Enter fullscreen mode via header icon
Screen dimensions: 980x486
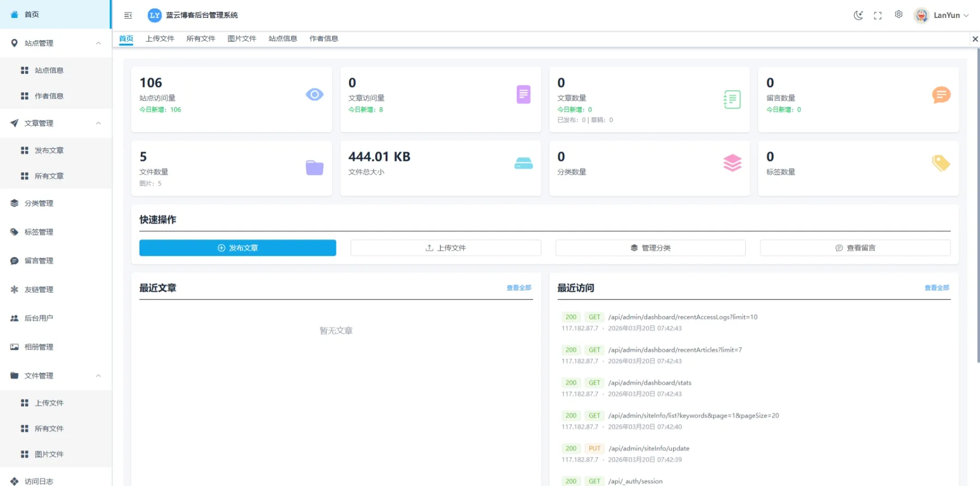(x=878, y=15)
